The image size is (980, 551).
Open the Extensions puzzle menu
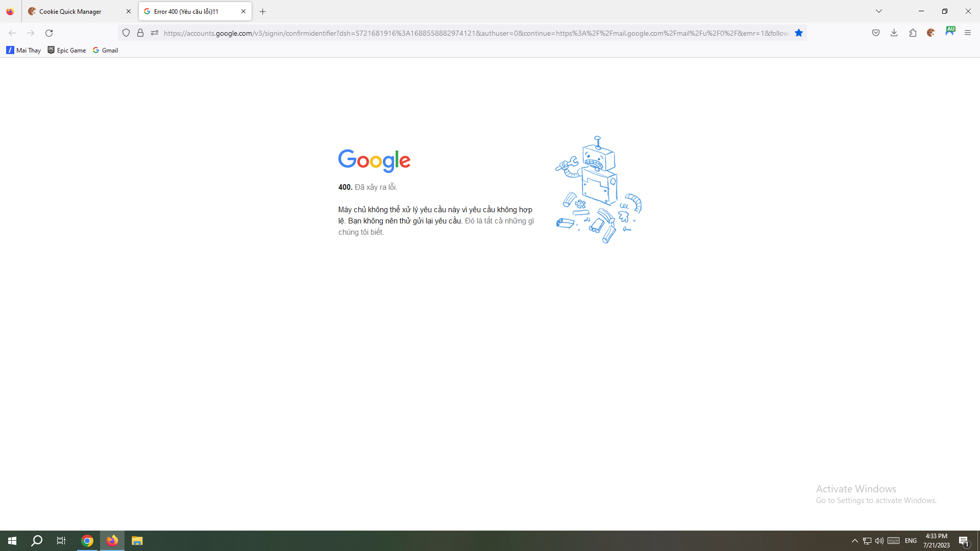[913, 33]
